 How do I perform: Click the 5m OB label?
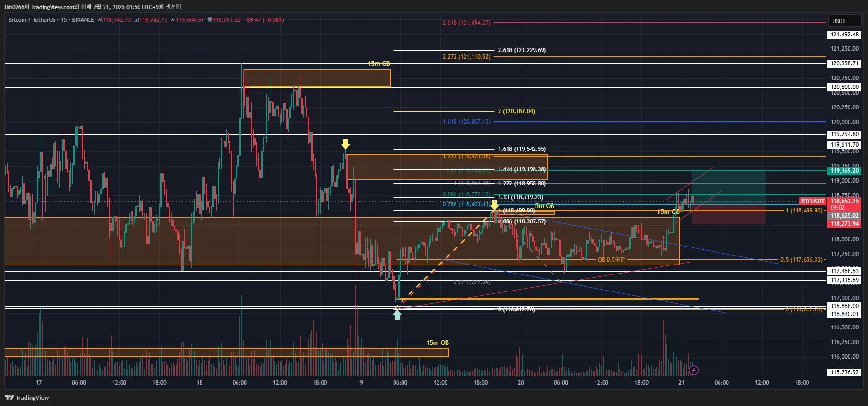pos(544,206)
